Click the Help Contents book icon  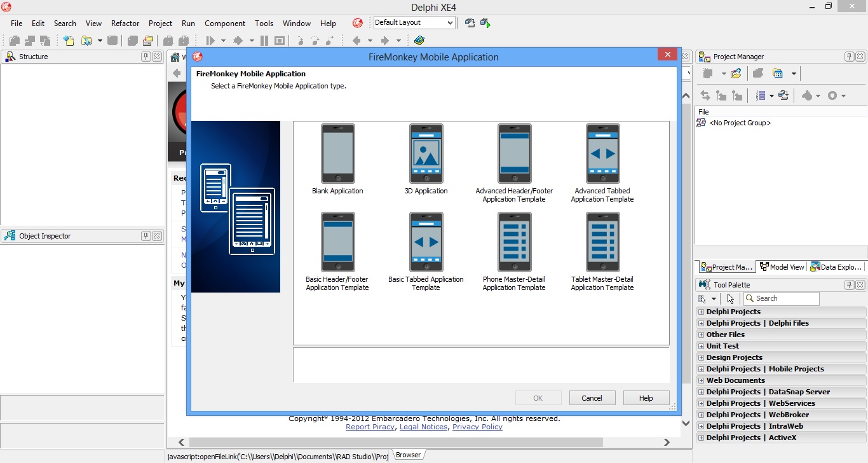[x=419, y=41]
